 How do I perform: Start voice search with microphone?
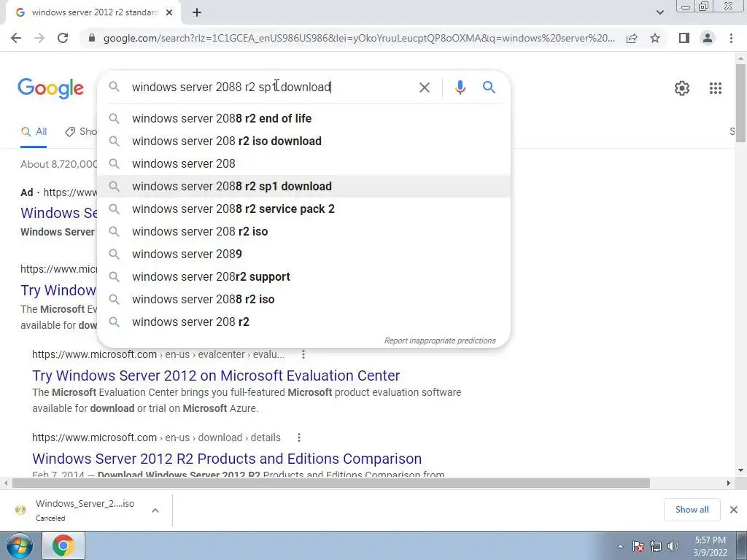coord(460,87)
